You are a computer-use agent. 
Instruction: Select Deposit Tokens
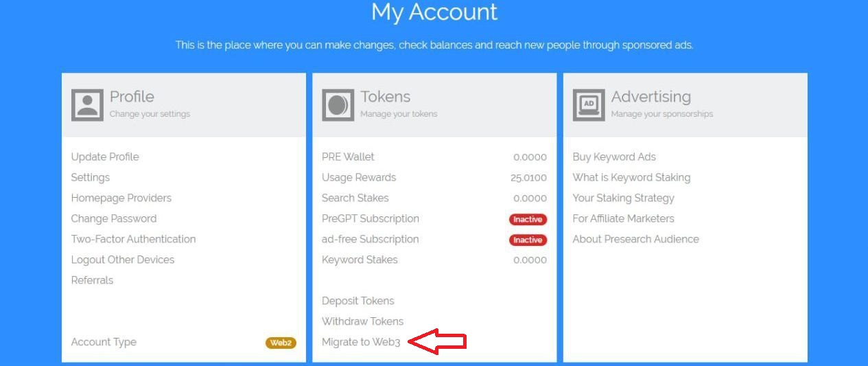tap(358, 301)
